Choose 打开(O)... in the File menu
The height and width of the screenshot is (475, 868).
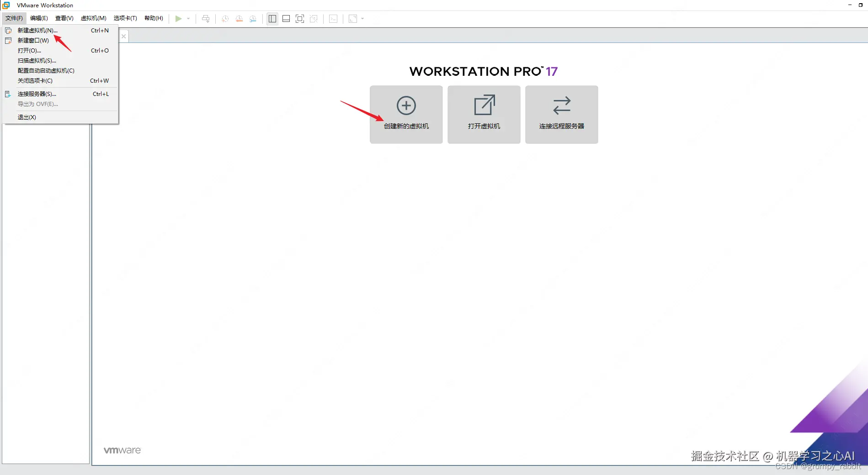[60, 51]
